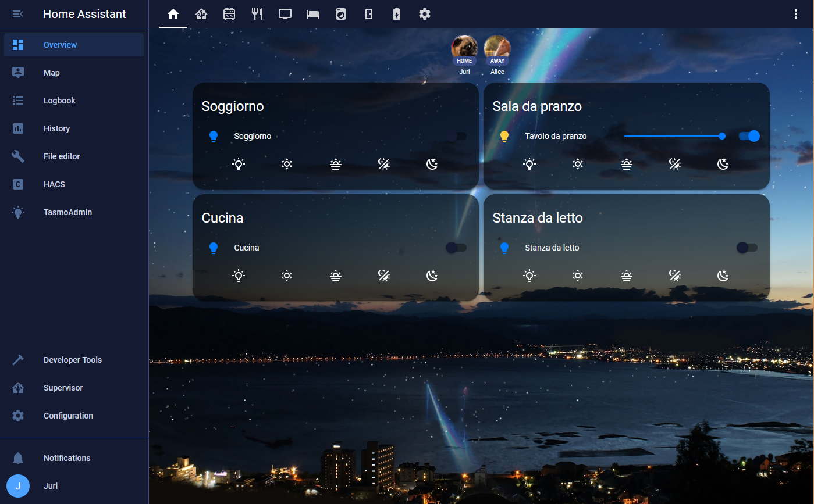
Task: Open the washing machine view tab
Action: [x=341, y=14]
